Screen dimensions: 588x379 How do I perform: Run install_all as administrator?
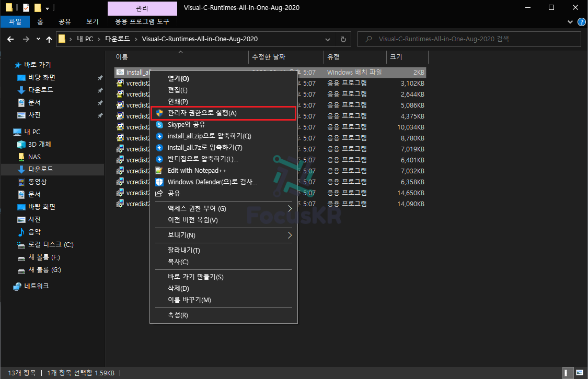[x=224, y=113]
